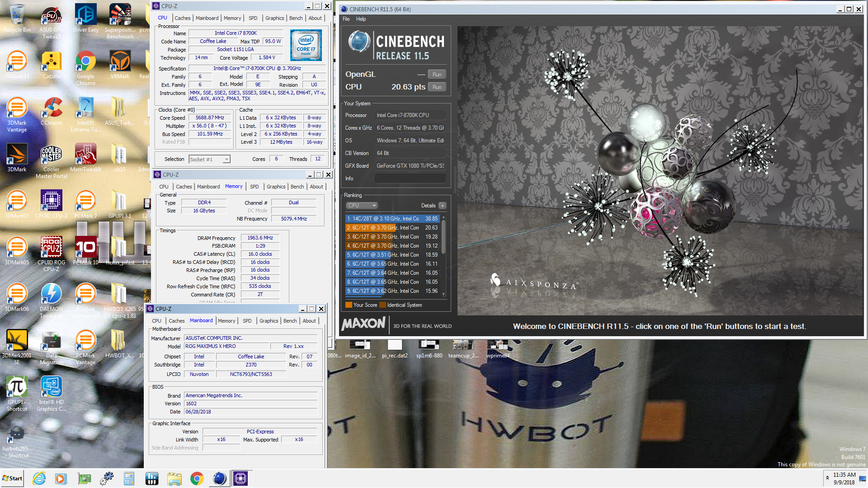868x488 pixels.
Task: Open pi_rec.dat2 file on desktop
Action: point(395,349)
